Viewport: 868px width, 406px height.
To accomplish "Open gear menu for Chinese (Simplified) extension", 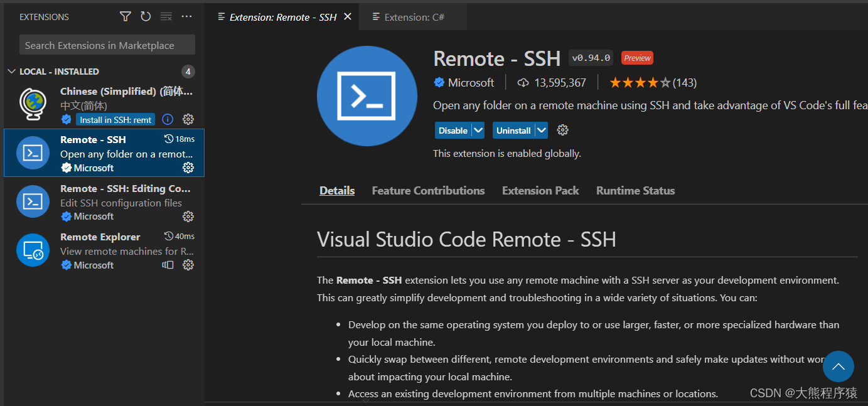I will tap(188, 119).
